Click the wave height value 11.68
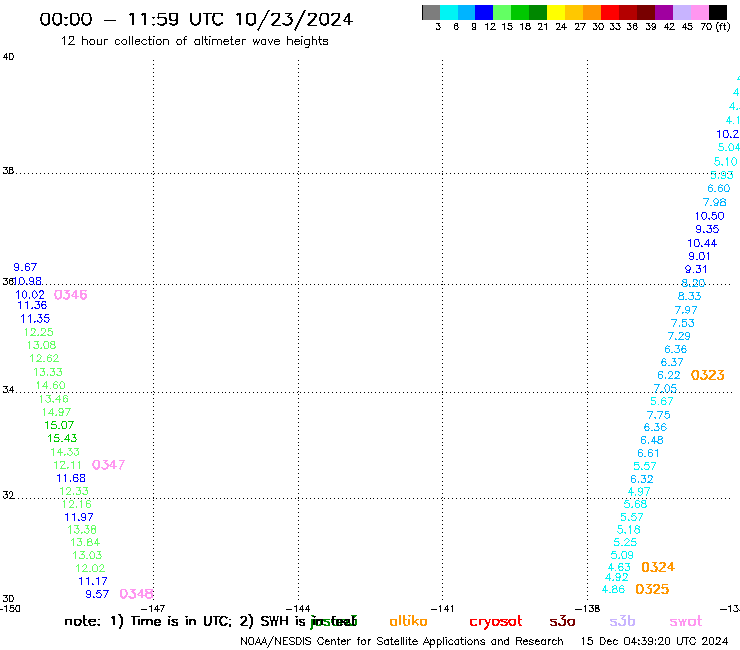Viewport: 740px width, 650px height. [71, 479]
